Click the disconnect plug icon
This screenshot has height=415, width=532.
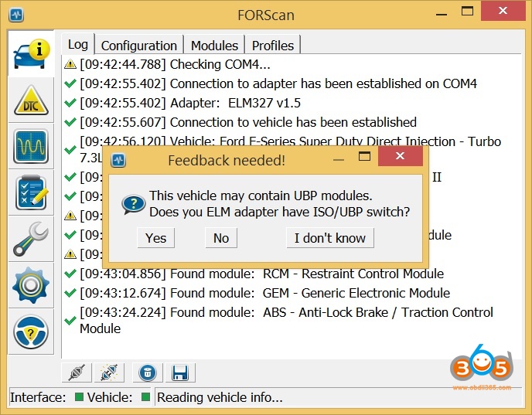pyautogui.click(x=109, y=372)
